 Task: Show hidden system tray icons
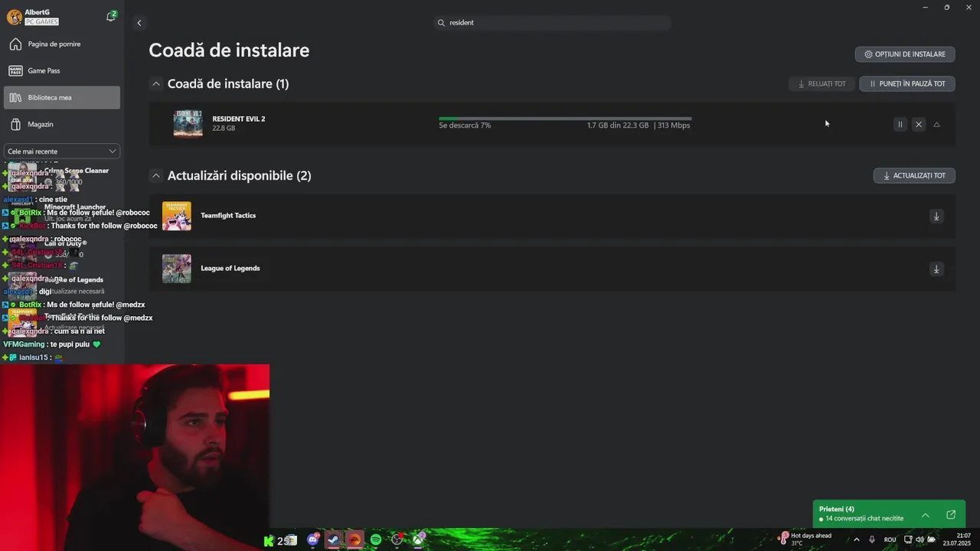point(856,540)
